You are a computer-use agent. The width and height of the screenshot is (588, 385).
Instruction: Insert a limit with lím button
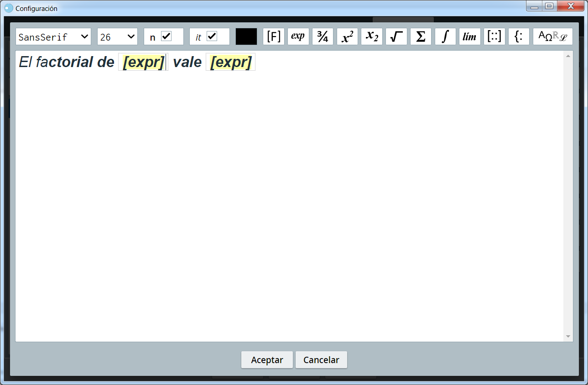(x=469, y=36)
